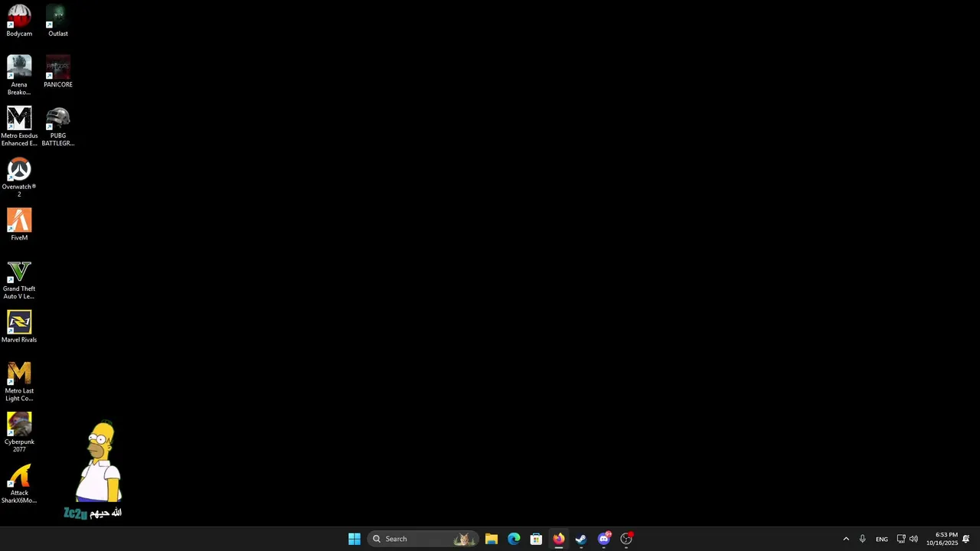Open the clock showing 6:53 PM
The width and height of the screenshot is (980, 551).
click(x=942, y=539)
